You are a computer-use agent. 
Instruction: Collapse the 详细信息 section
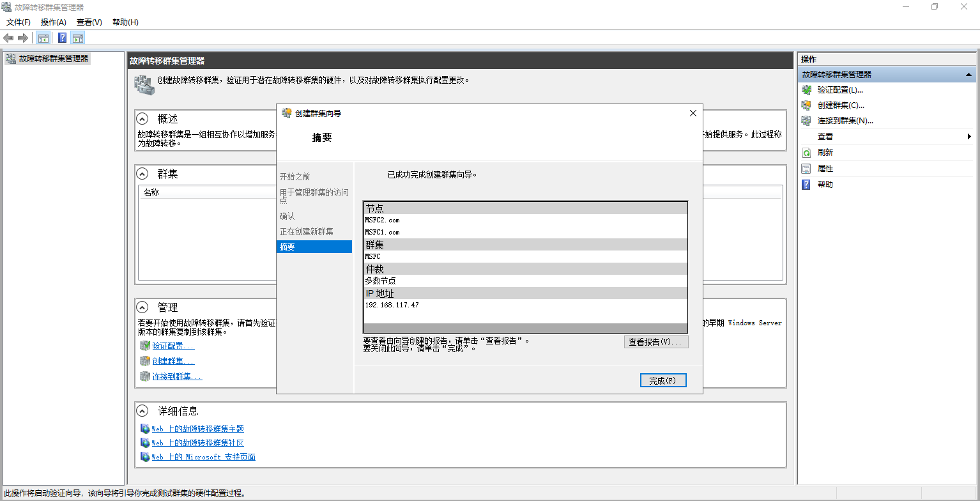(143, 411)
